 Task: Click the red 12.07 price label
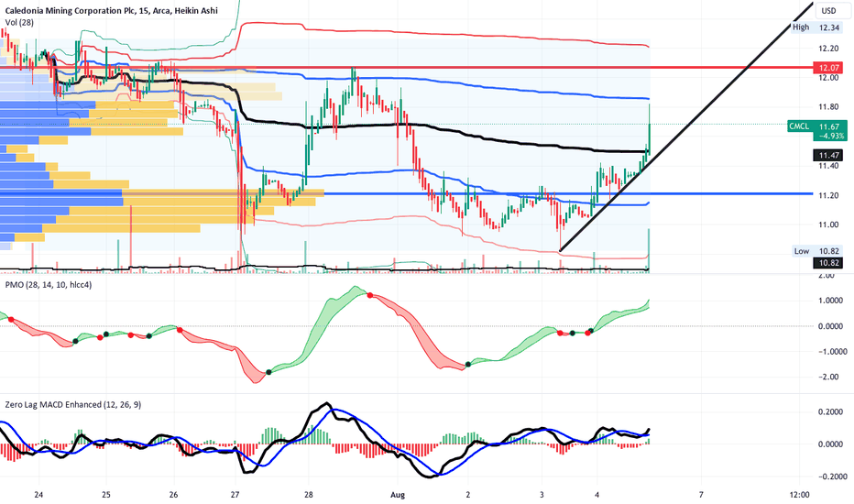point(829,68)
